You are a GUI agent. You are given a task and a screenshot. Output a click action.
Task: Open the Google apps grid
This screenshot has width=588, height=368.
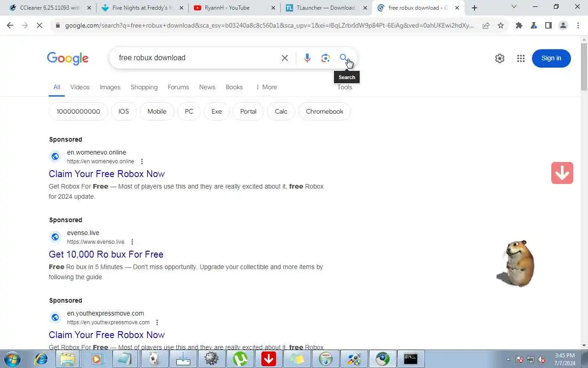tap(520, 58)
